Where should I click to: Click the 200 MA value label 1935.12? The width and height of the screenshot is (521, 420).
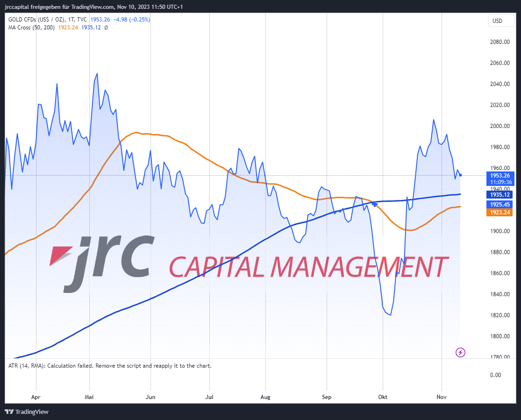coord(500,195)
